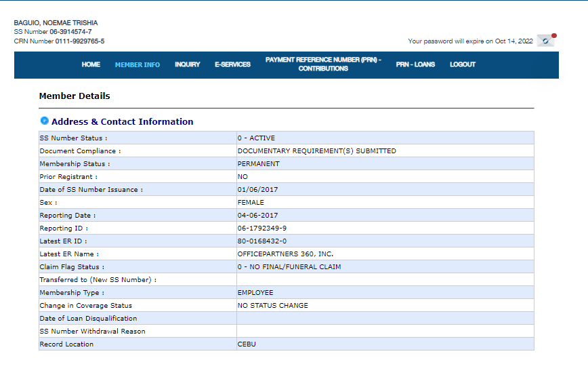Open the PRN - LOANS menu
588x379 pixels.
[x=415, y=64]
